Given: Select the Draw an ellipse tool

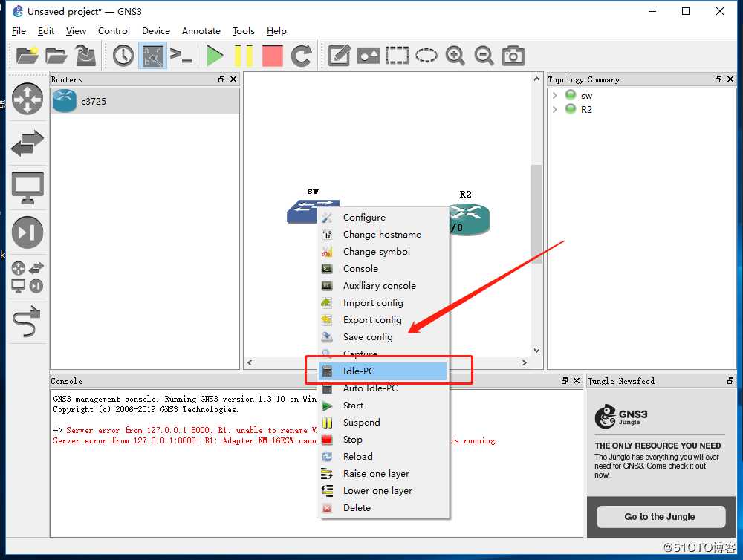Looking at the screenshot, I should point(426,56).
